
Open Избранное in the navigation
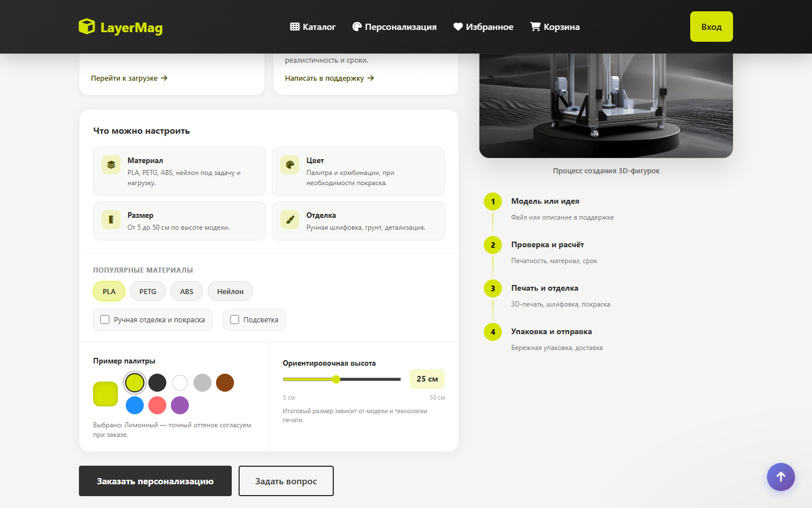pyautogui.click(x=483, y=27)
